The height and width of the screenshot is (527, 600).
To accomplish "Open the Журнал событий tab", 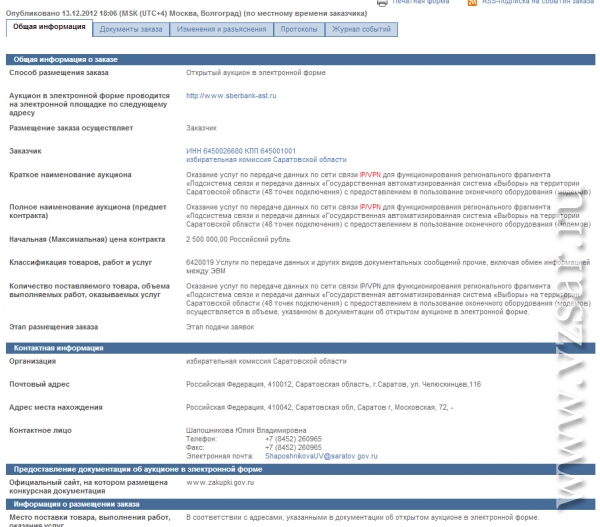I will 361,29.
